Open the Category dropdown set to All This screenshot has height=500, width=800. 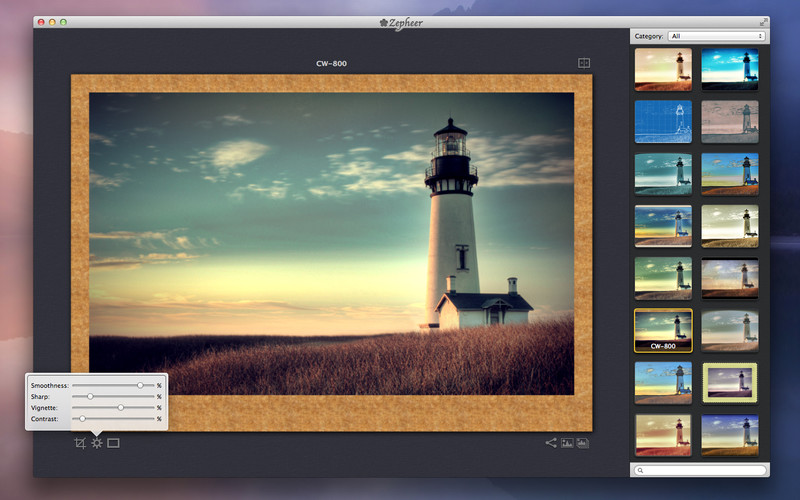716,36
